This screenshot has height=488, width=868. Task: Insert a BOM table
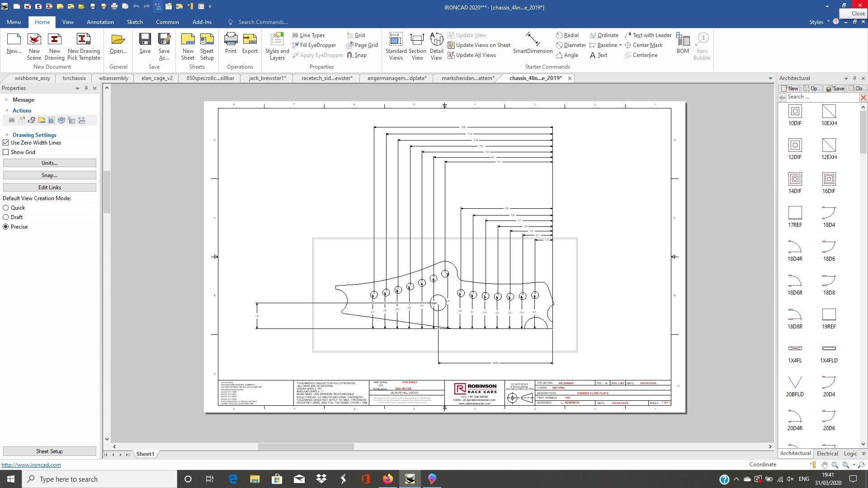(683, 44)
